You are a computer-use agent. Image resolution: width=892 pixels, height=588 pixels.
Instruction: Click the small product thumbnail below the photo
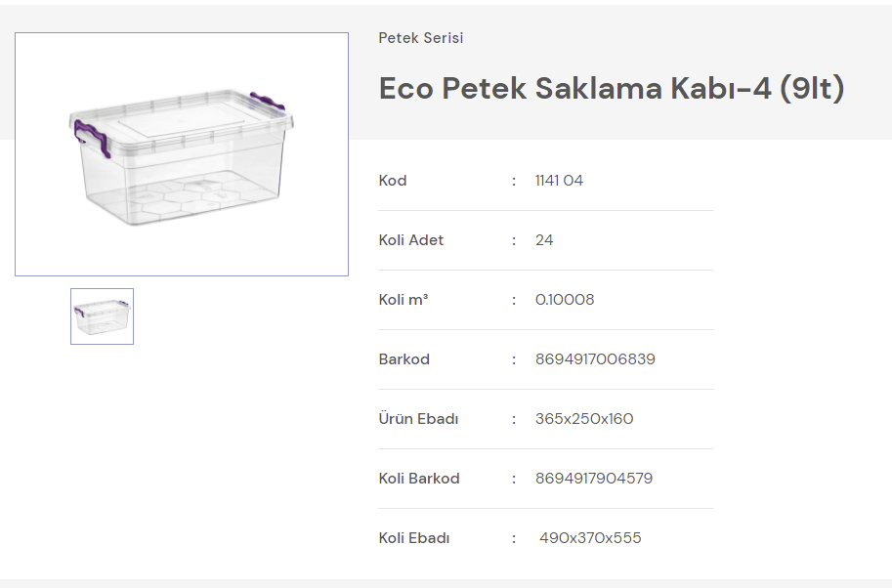click(102, 316)
